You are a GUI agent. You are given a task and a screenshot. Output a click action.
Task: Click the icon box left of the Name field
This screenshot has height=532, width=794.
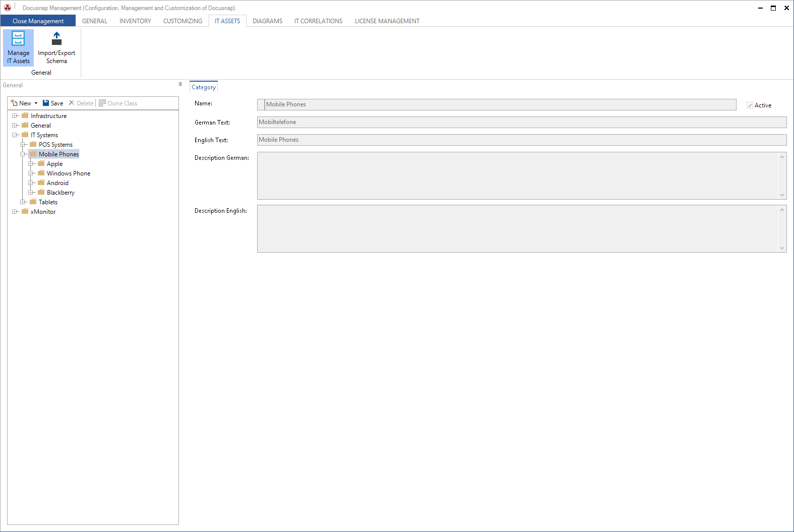261,104
